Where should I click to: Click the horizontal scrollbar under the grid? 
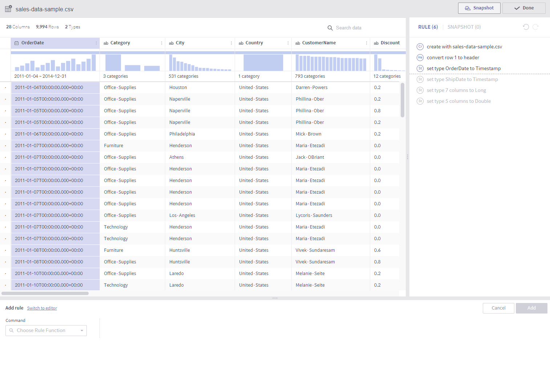pyautogui.click(x=45, y=293)
